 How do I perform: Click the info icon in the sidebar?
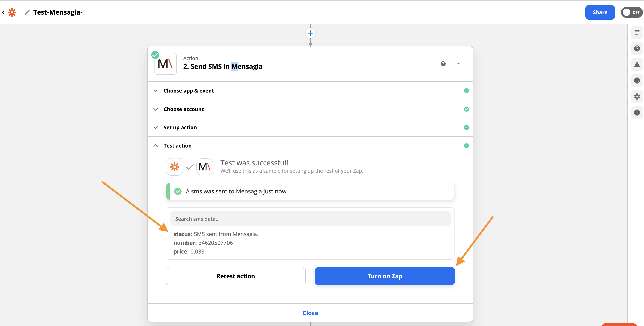click(637, 112)
